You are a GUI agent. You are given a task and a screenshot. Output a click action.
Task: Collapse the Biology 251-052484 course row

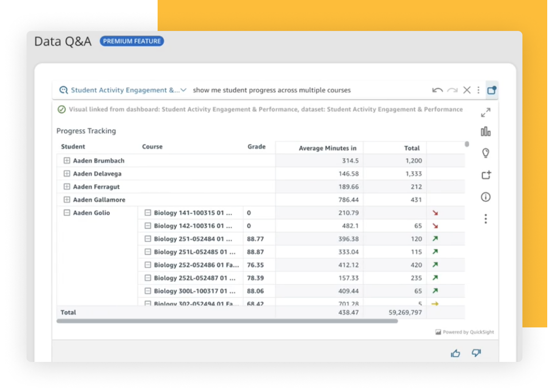(x=148, y=239)
